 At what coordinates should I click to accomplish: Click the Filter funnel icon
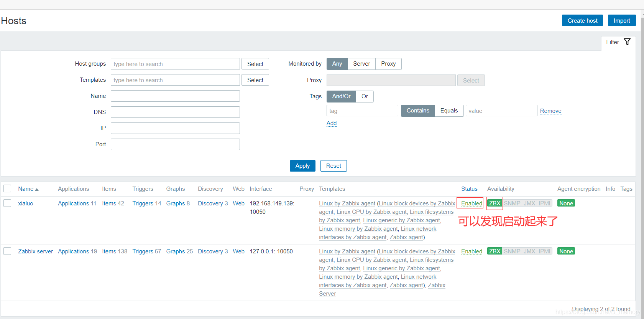627,42
